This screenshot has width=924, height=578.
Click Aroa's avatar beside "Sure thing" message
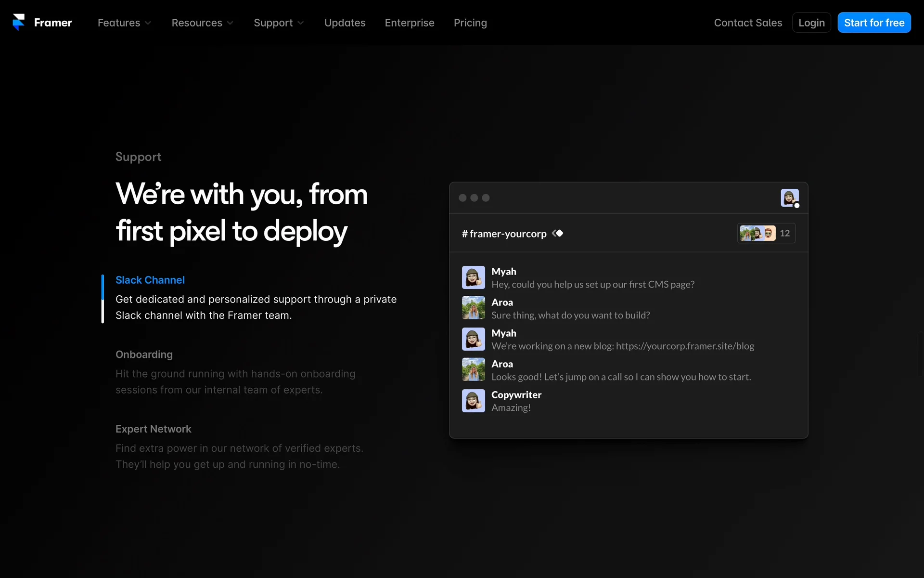click(x=473, y=308)
